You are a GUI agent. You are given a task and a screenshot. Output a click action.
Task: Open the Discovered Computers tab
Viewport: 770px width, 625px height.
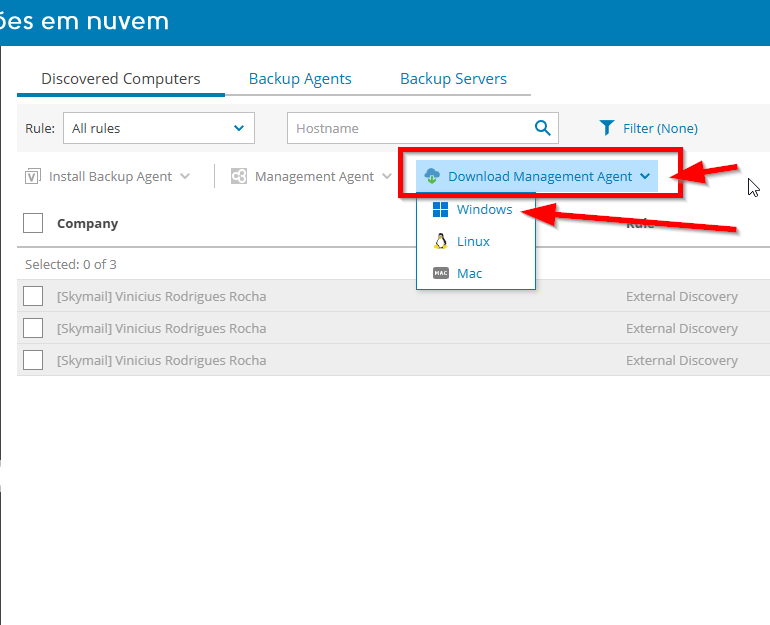pyautogui.click(x=121, y=79)
